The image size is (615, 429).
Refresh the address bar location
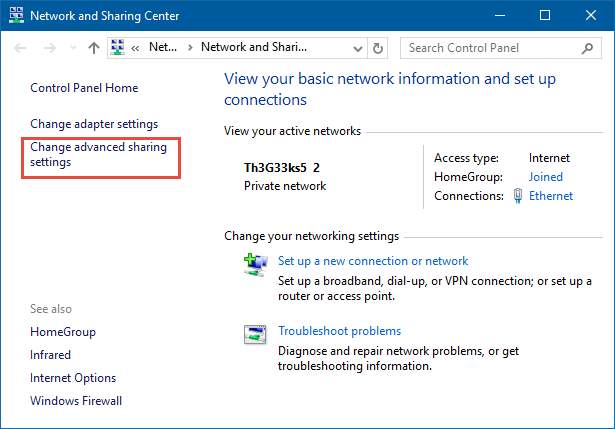point(377,48)
